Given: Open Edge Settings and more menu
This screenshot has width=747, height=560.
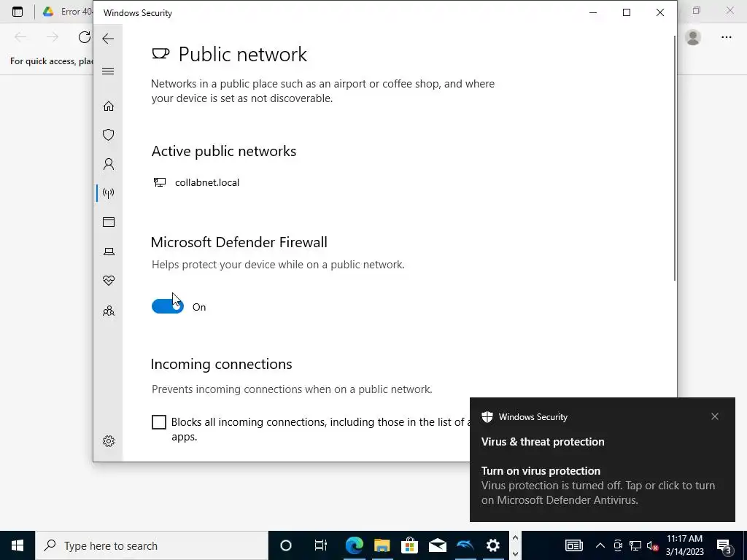Looking at the screenshot, I should tap(727, 37).
